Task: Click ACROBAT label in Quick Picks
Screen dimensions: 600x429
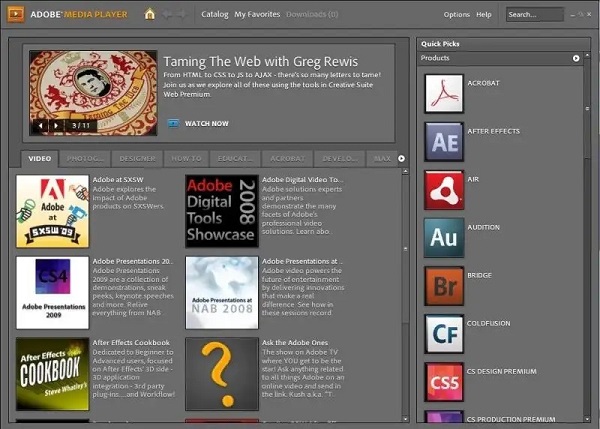Action: [483, 83]
